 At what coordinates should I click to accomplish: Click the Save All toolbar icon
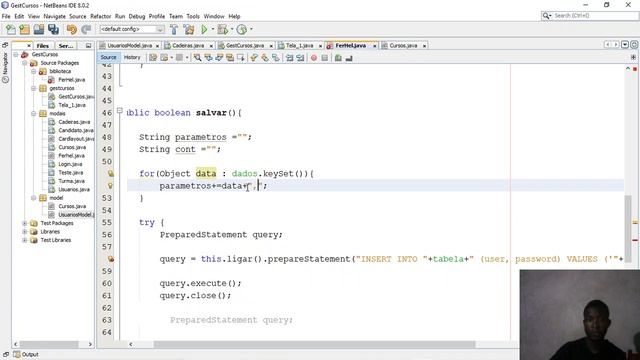53,29
